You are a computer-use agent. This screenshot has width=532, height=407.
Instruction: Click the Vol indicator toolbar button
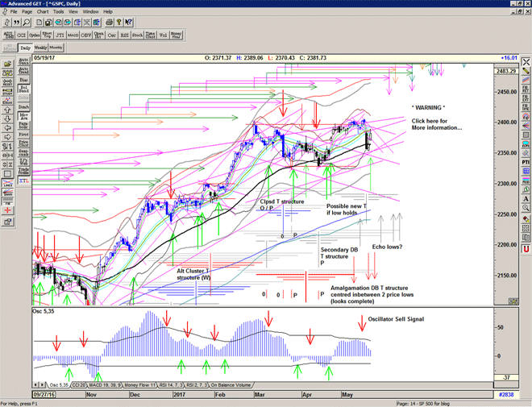(162, 35)
